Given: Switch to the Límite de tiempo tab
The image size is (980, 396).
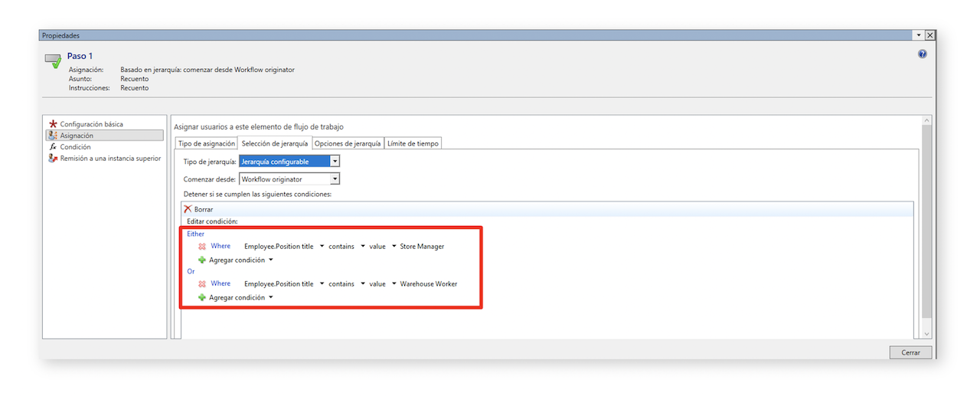Looking at the screenshot, I should [x=413, y=143].
